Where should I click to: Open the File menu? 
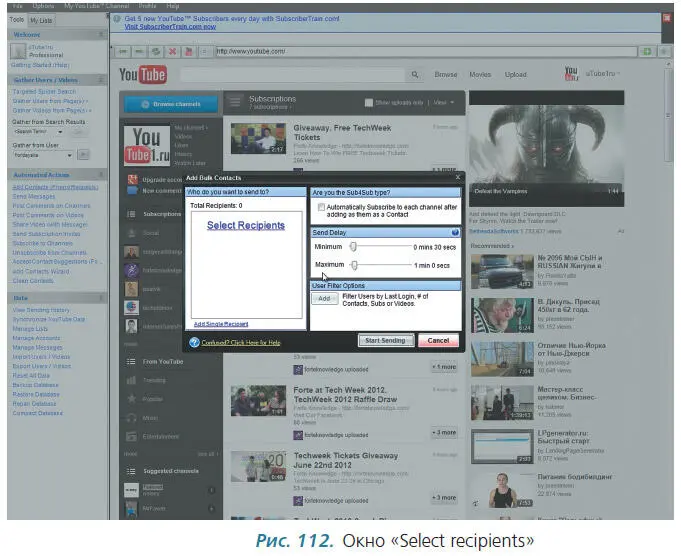click(x=17, y=6)
